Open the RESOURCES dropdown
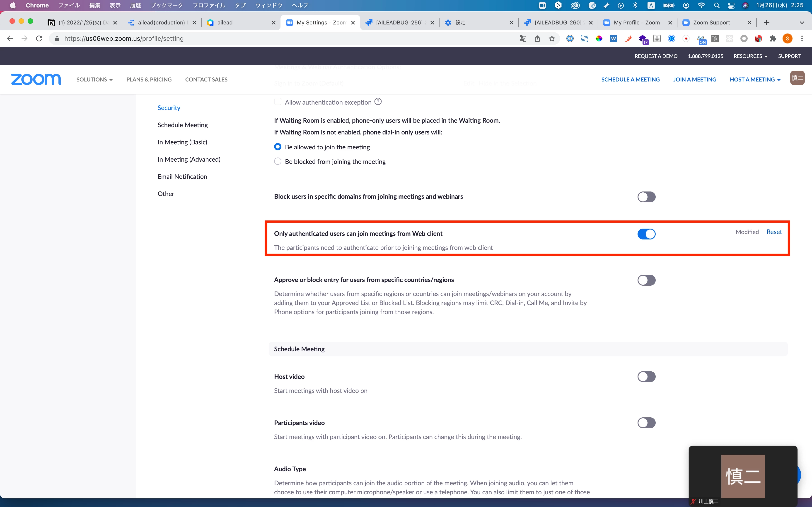The image size is (812, 507). (x=750, y=56)
